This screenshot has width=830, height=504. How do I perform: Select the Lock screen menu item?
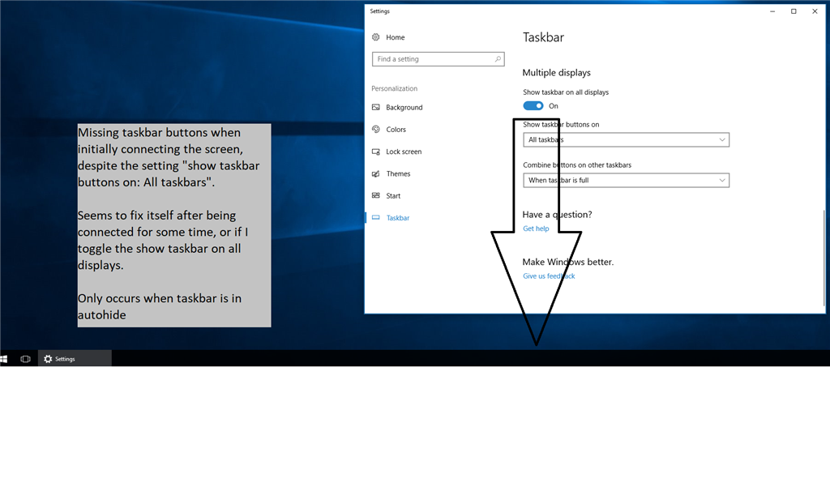point(404,152)
